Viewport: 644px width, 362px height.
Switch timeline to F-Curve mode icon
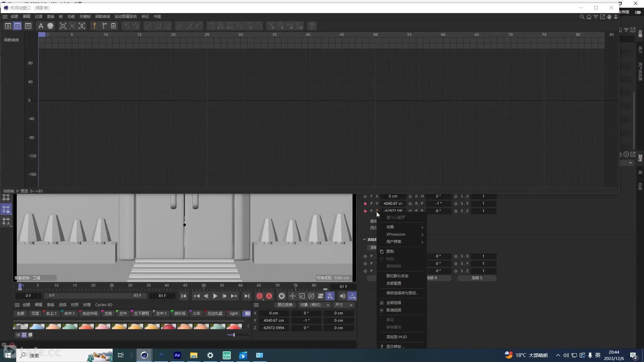click(17, 26)
